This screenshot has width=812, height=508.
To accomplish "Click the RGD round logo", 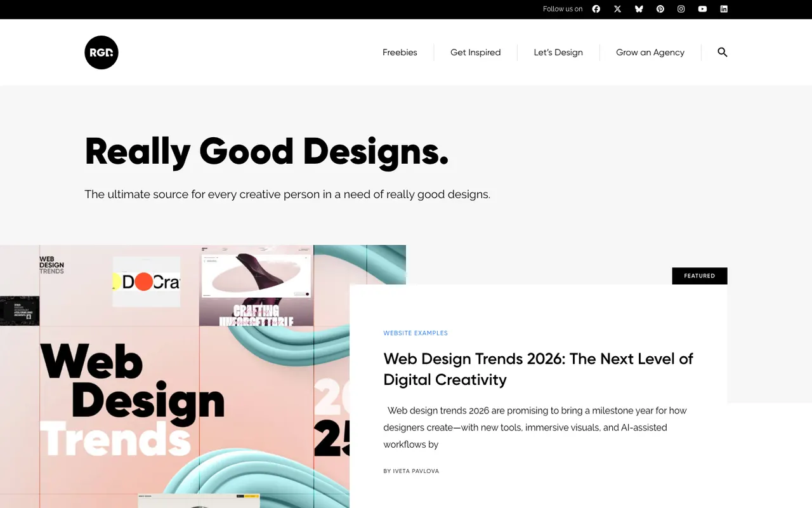I will click(101, 52).
